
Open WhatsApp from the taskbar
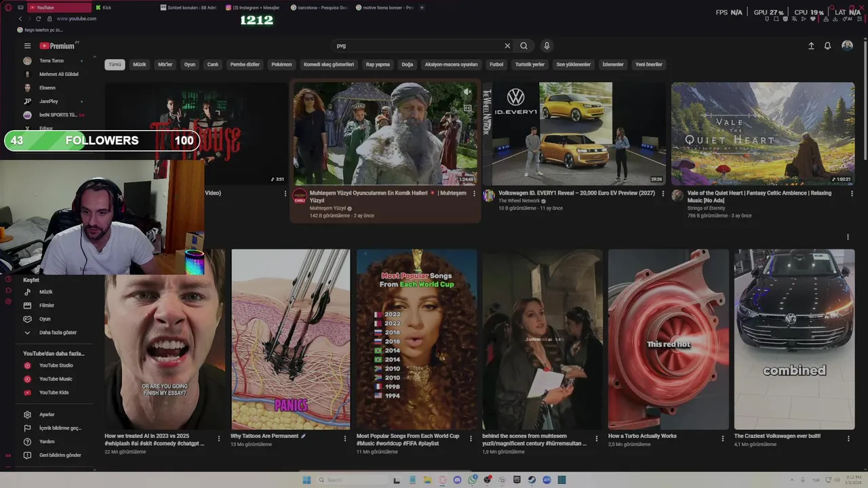click(x=472, y=480)
